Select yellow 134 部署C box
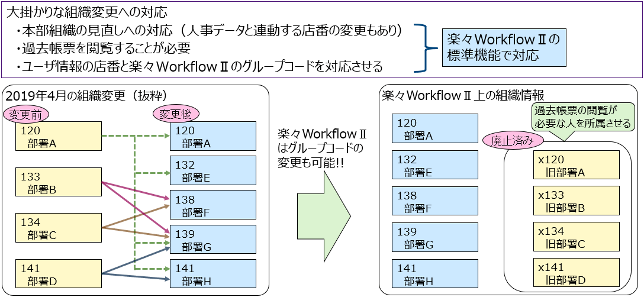Image resolution: width=644 pixels, height=297 pixels. point(59,228)
